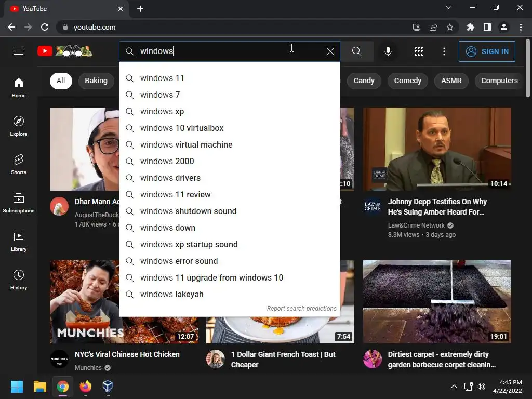Clear the search box with the X icon
This screenshot has height=399, width=532.
(330, 51)
